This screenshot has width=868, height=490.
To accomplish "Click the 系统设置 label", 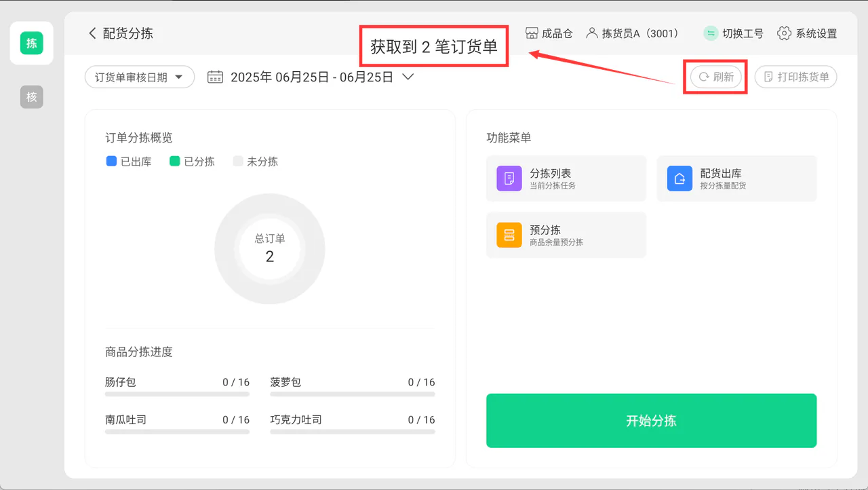I will click(x=816, y=33).
